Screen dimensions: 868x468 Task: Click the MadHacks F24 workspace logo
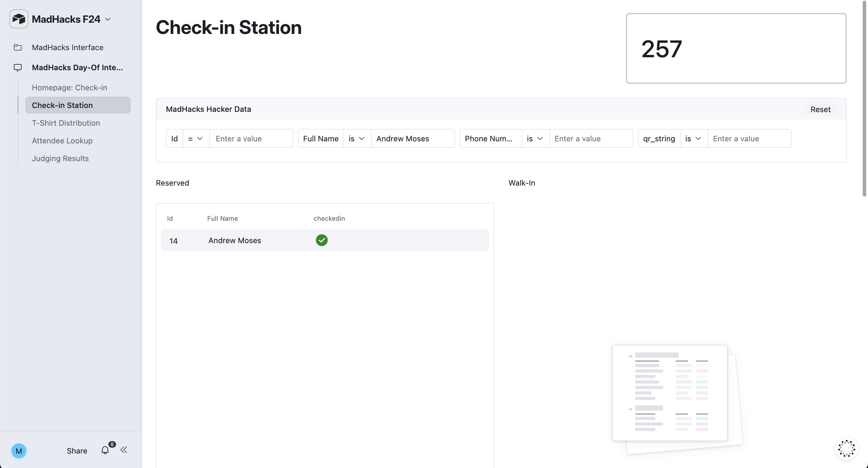[x=19, y=19]
